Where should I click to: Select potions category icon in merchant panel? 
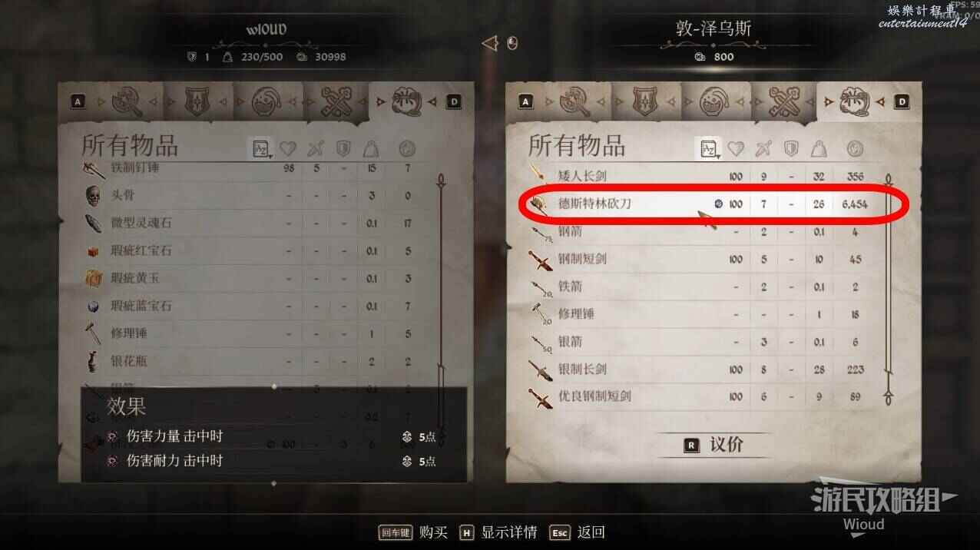(714, 101)
